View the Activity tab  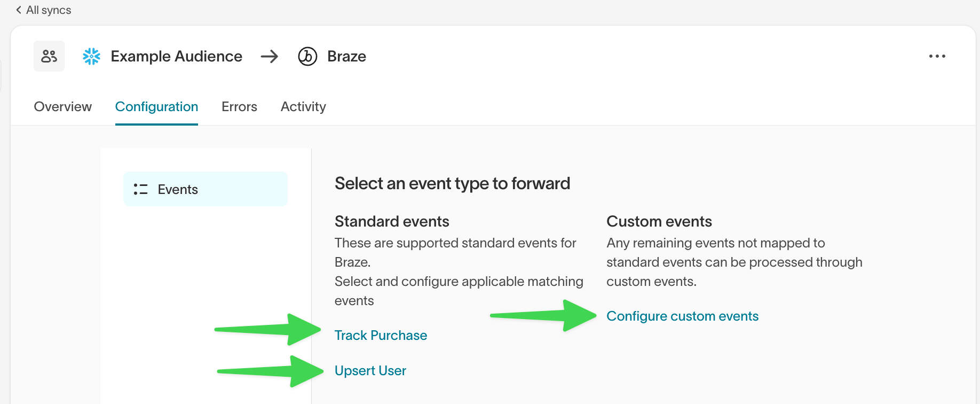[303, 107]
